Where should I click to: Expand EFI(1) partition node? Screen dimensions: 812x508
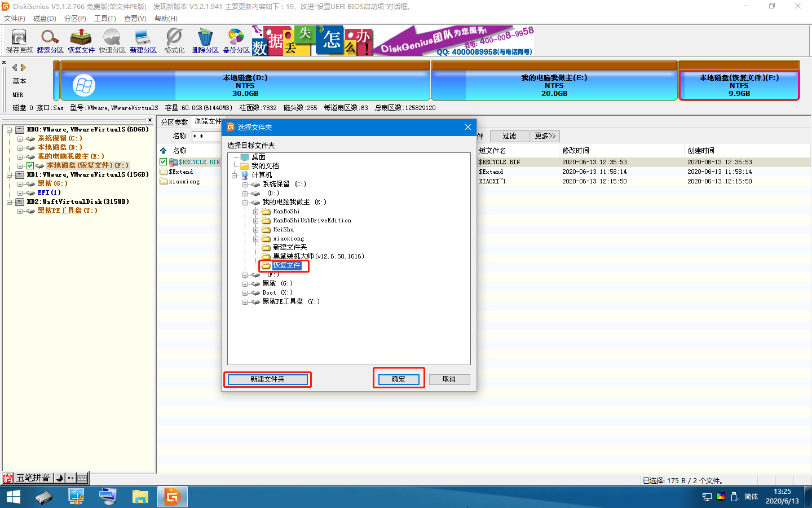click(20, 193)
